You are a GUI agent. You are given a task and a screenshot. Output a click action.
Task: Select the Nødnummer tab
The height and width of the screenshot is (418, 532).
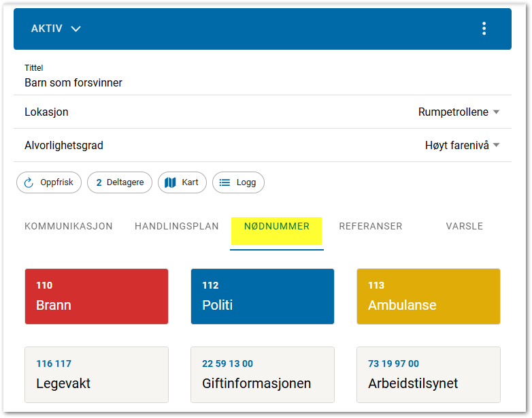[277, 227]
